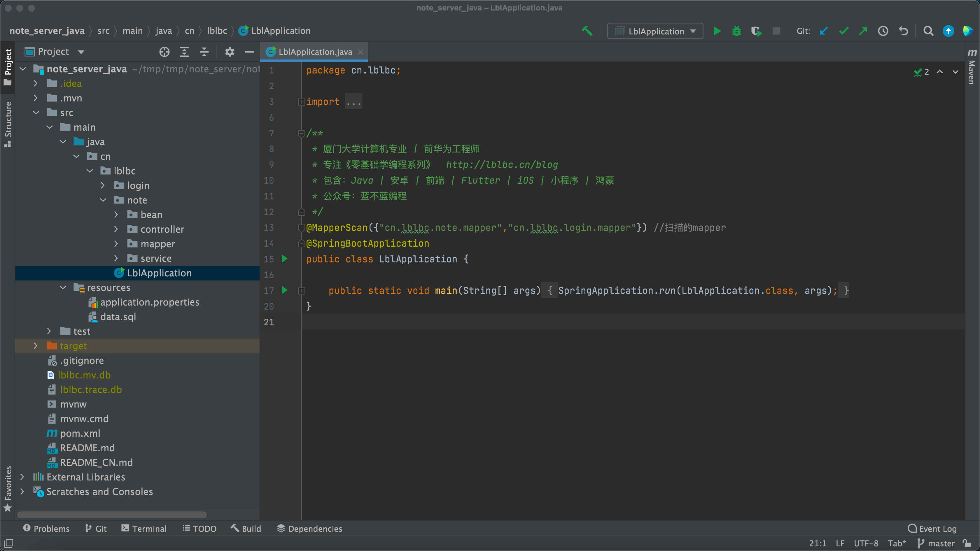Screen dimensions: 980x551
Task: Toggle import fold marker on line 3
Action: point(301,102)
